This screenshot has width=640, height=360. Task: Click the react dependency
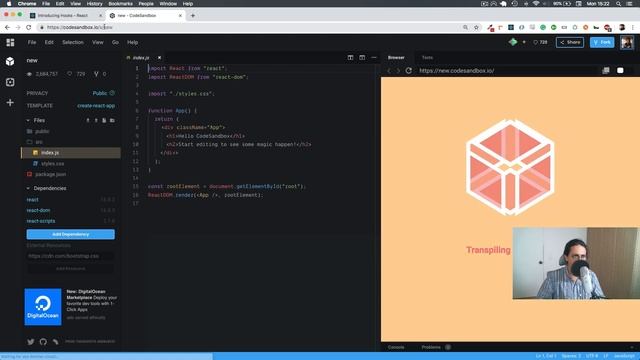[x=33, y=200]
